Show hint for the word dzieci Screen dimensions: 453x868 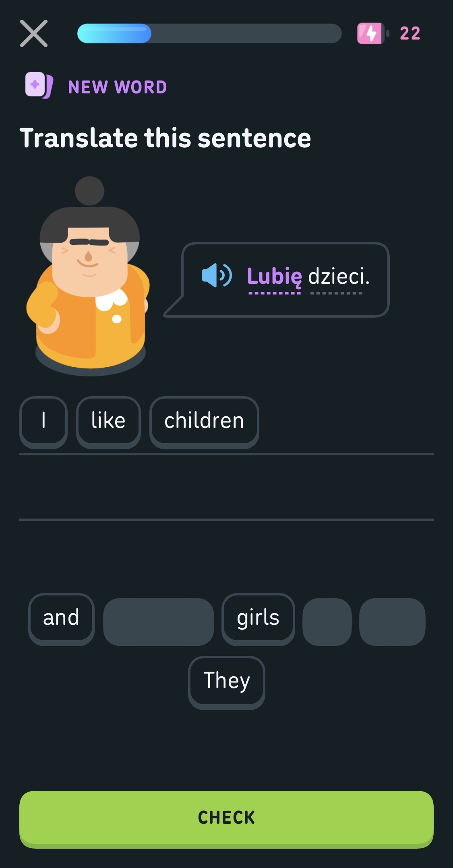(x=338, y=277)
